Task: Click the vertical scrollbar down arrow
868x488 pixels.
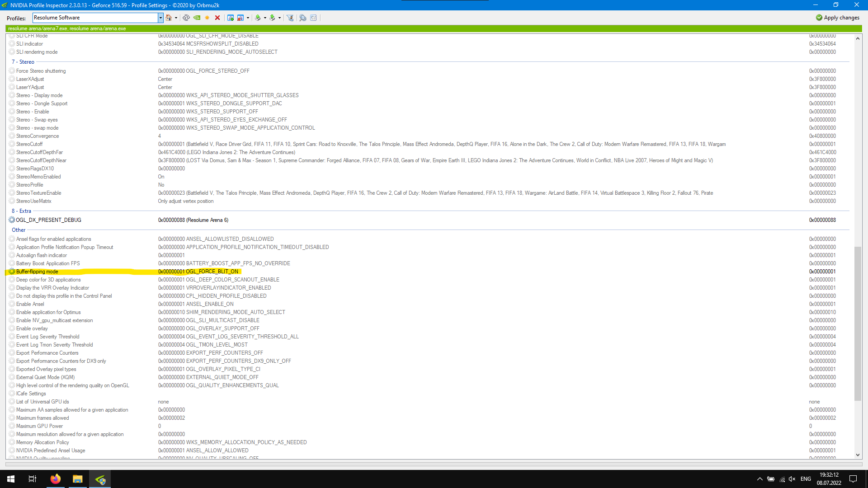Action: tap(858, 455)
